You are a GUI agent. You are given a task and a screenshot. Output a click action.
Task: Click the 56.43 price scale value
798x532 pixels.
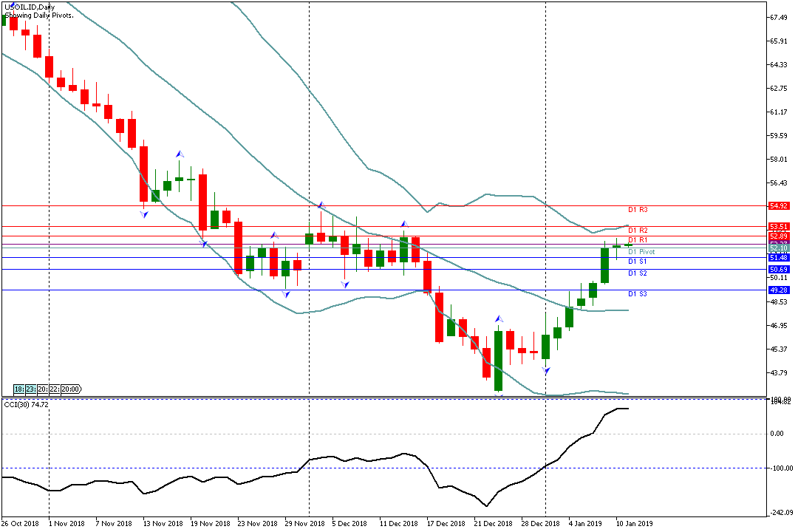tap(779, 183)
